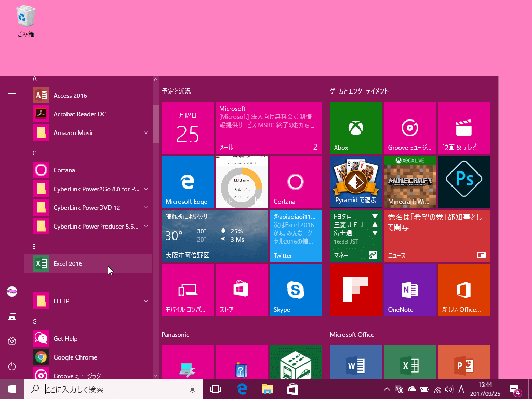
Task: Open the ストア tile
Action: pos(242,290)
